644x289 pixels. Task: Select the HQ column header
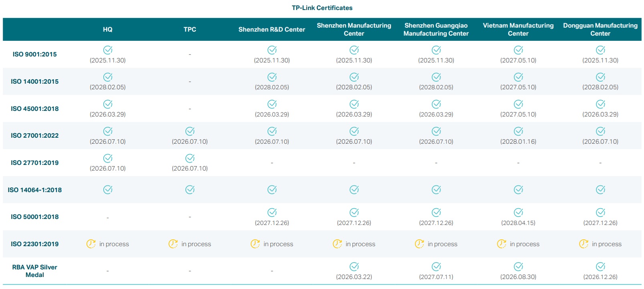coord(108,30)
